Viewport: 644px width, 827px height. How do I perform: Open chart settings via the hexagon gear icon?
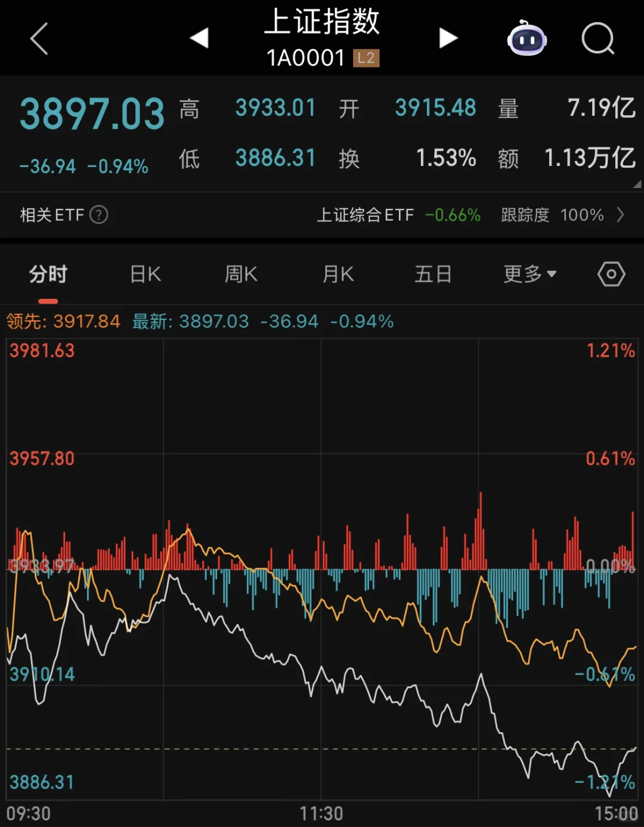611,274
